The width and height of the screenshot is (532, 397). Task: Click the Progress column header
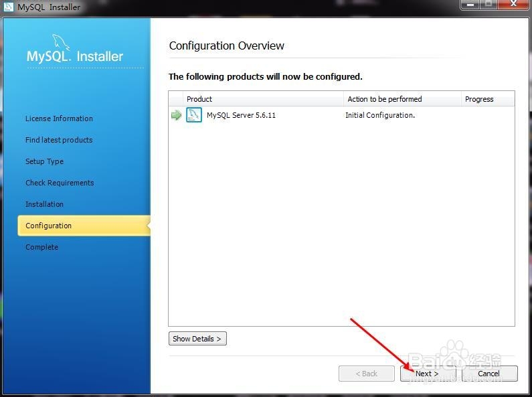(x=488, y=99)
